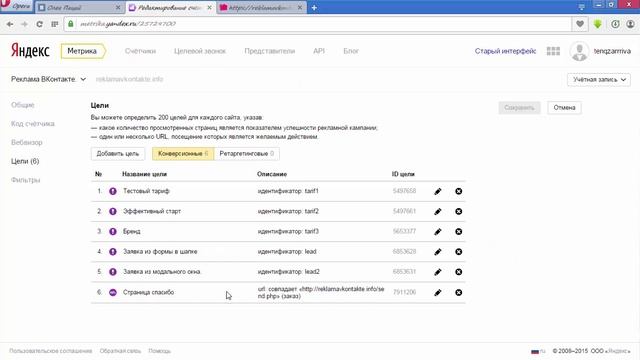Open the Фильтры section
This screenshot has height=360, width=640.
[x=25, y=180]
